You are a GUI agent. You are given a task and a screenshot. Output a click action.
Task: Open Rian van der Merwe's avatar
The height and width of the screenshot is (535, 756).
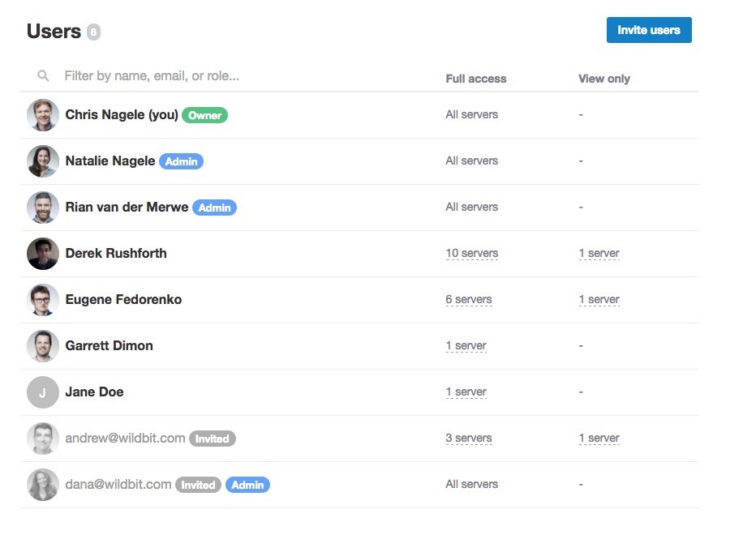click(x=43, y=208)
